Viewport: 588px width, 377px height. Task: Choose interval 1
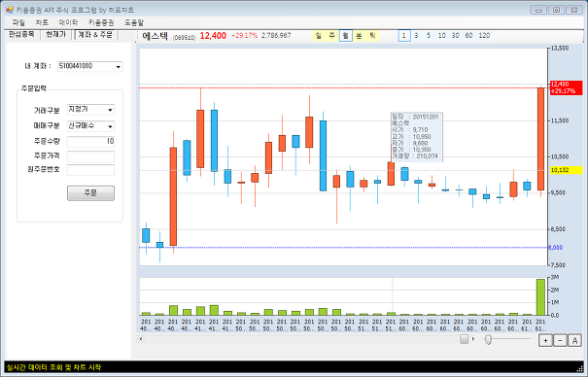click(x=404, y=36)
